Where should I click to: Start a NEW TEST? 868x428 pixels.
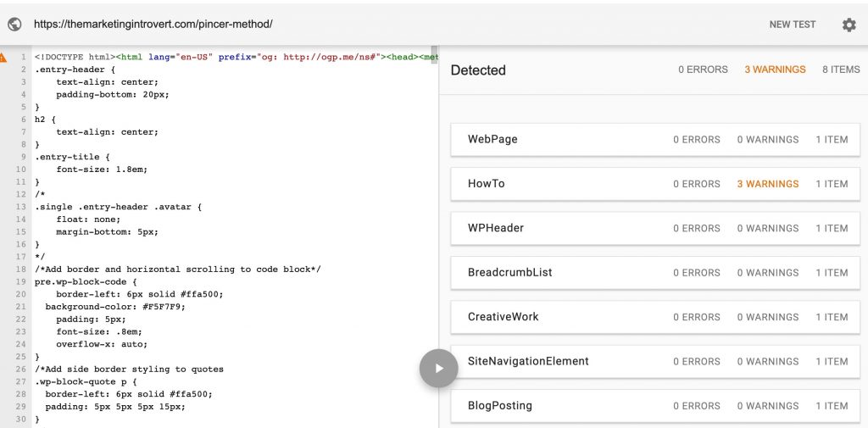coord(793,25)
